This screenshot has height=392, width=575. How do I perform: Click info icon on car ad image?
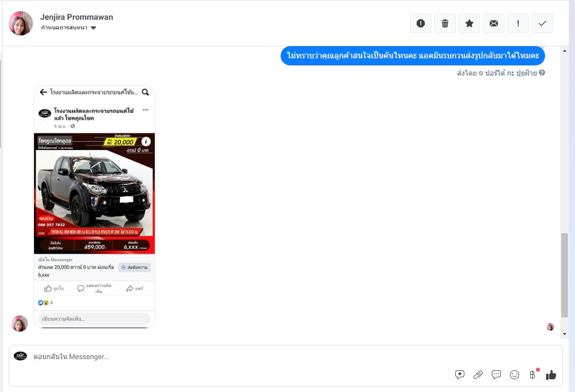(x=146, y=141)
